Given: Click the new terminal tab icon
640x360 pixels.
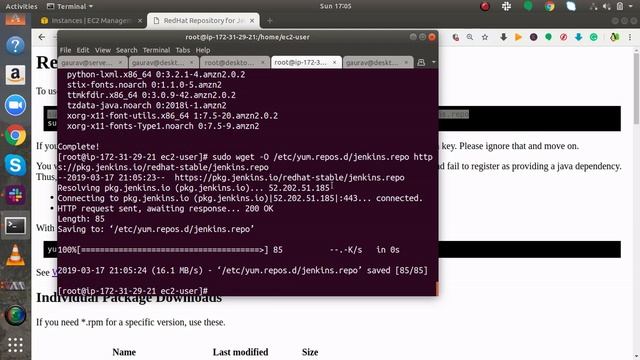Looking at the screenshot, I should pos(421,62).
